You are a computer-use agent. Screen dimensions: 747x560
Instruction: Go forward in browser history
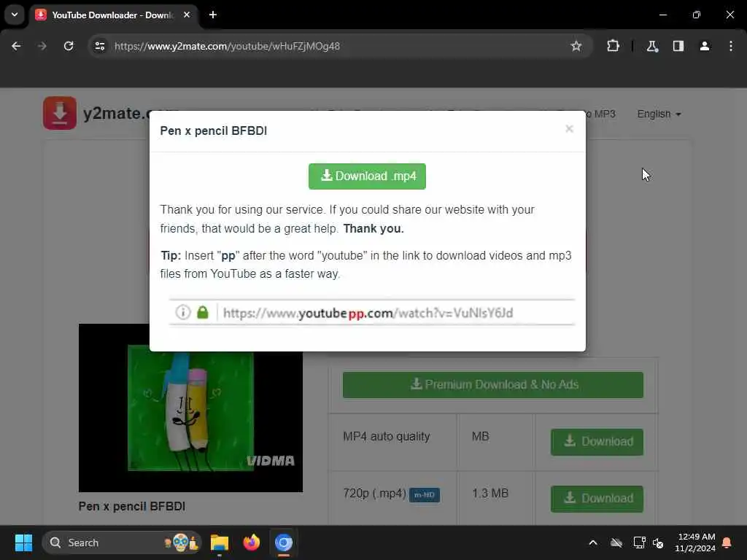tap(42, 46)
